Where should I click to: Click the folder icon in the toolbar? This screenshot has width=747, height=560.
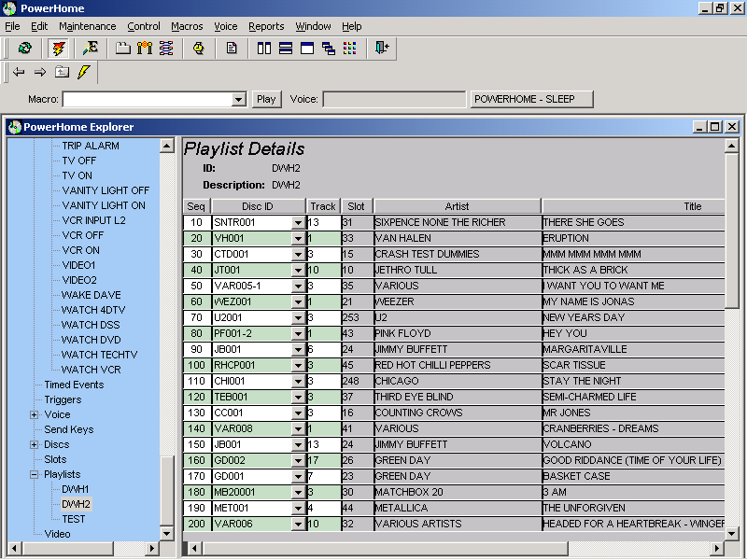click(123, 49)
